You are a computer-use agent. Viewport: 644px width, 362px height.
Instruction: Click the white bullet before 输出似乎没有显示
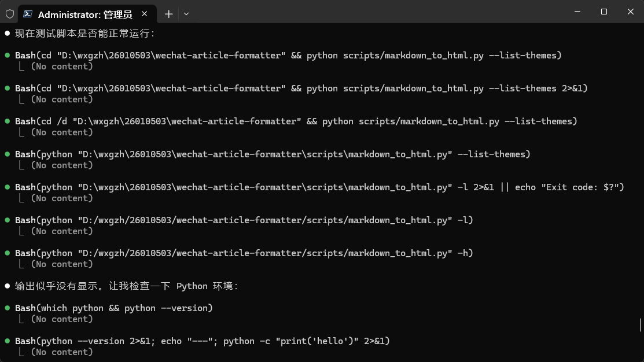[8, 286]
